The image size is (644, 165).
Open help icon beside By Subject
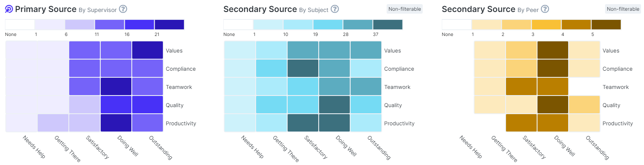335,9
